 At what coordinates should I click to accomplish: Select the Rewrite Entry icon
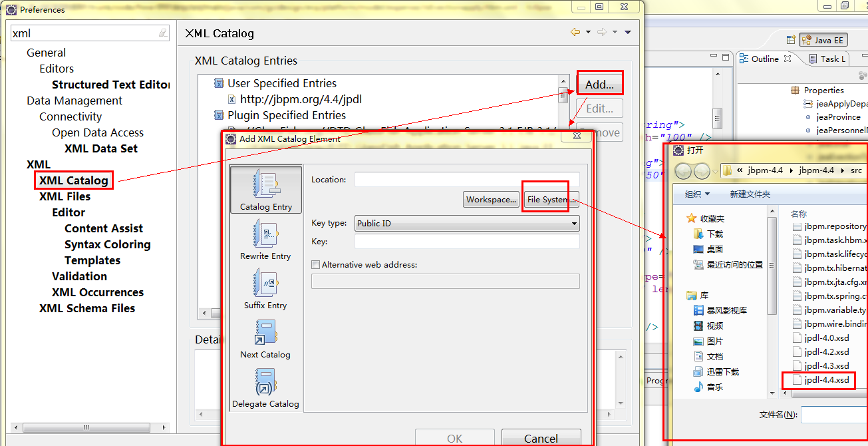[x=265, y=234]
